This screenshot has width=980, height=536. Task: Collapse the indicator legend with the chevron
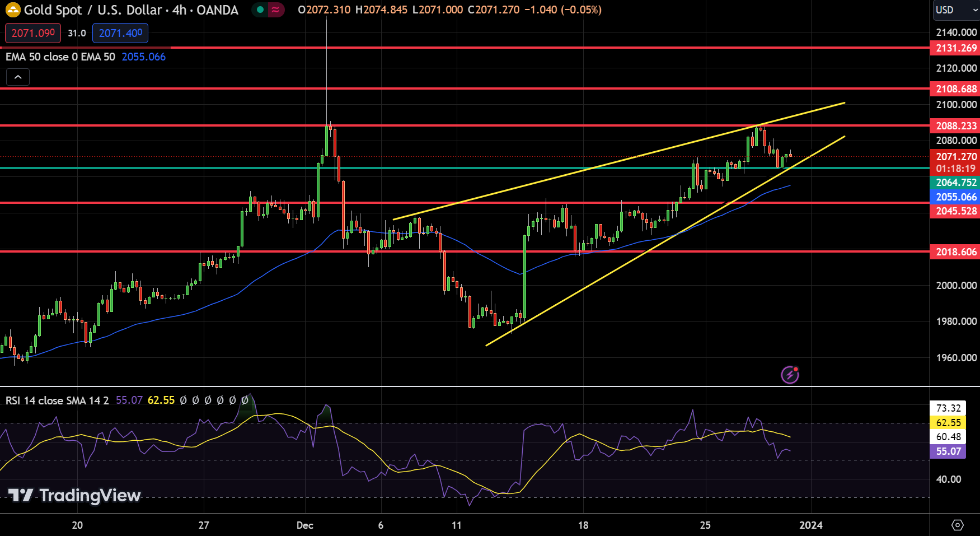[18, 77]
